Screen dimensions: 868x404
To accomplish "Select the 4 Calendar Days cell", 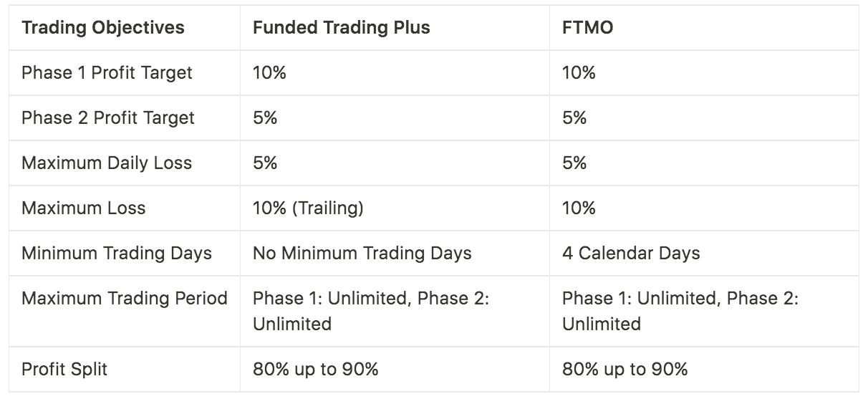I will click(x=631, y=254).
